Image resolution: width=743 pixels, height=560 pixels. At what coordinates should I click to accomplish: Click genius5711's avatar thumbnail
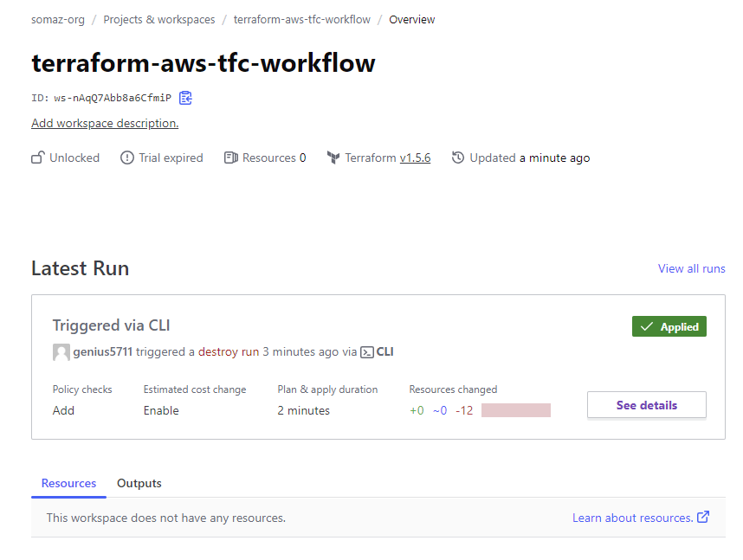coord(61,352)
